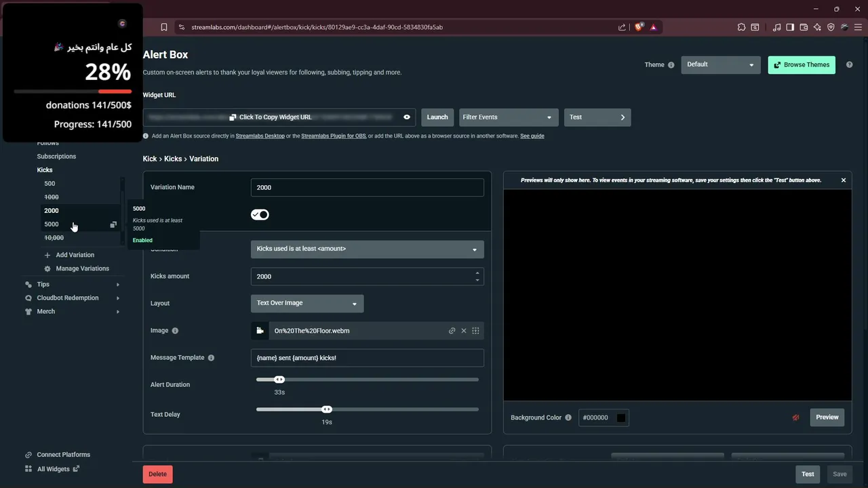Bookmark this page in the address bar

(x=164, y=27)
